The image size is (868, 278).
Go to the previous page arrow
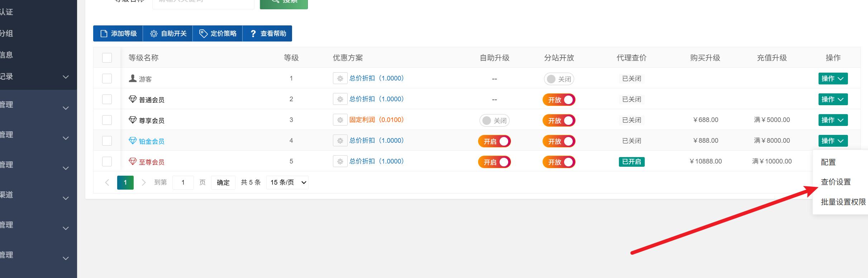(107, 182)
